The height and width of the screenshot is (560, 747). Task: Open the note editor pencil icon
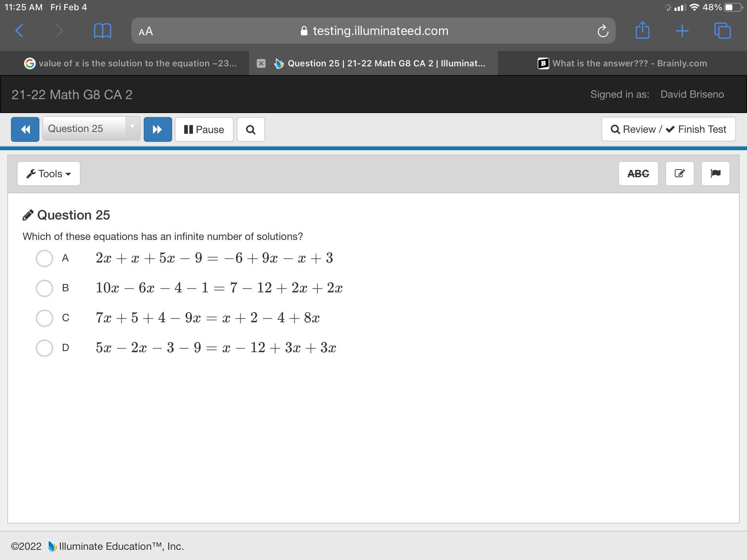tap(679, 174)
